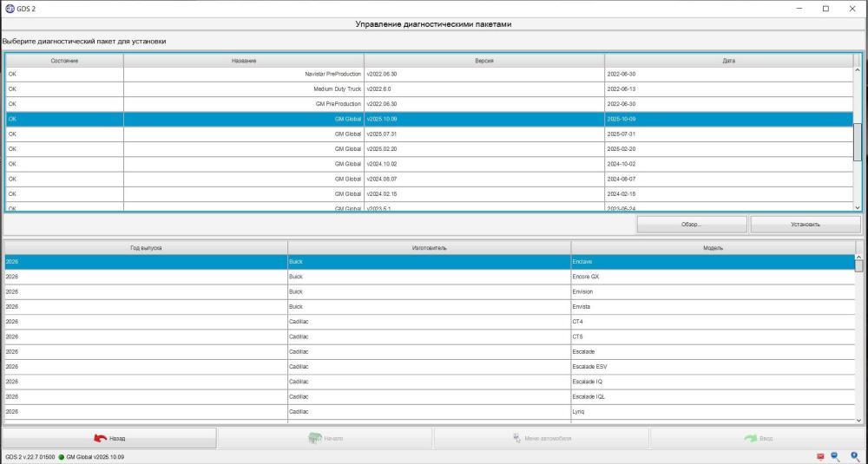Zoom out with the minus magnifier icon
Viewport: 868px width, 464px height.
pyautogui.click(x=836, y=457)
